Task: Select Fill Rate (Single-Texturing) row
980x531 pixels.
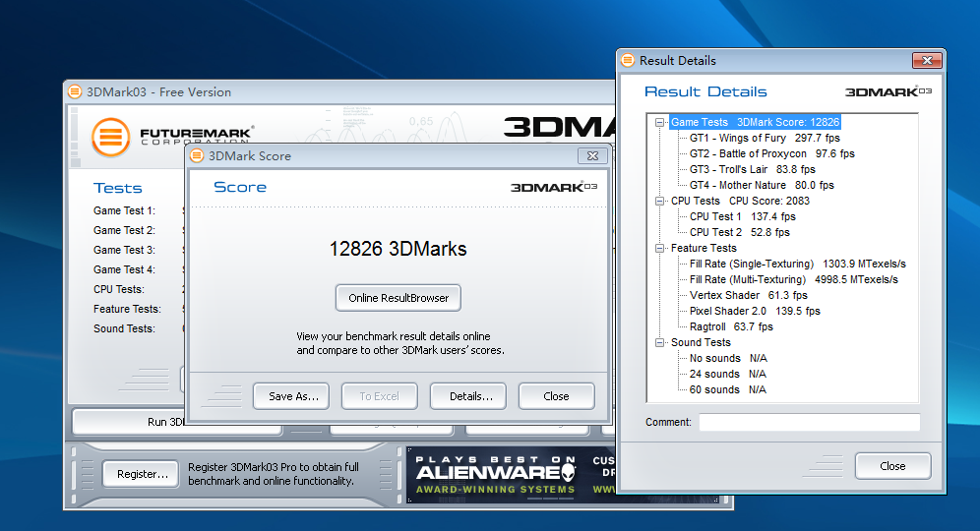Action: [x=798, y=264]
